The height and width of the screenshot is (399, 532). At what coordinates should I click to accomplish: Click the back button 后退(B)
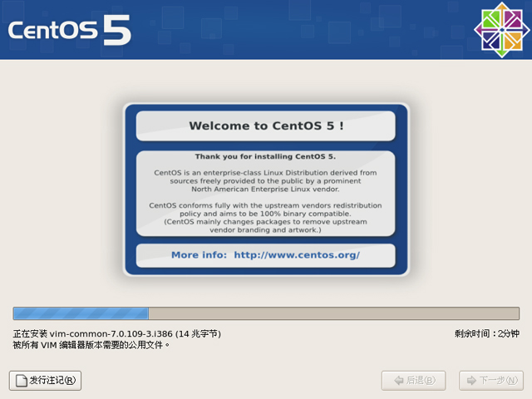pyautogui.click(x=414, y=381)
